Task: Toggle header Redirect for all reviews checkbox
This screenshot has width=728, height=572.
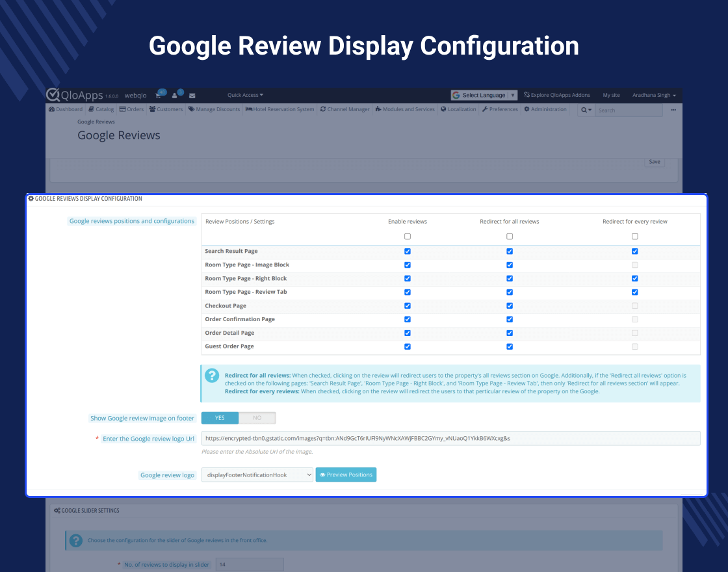Action: pos(510,237)
